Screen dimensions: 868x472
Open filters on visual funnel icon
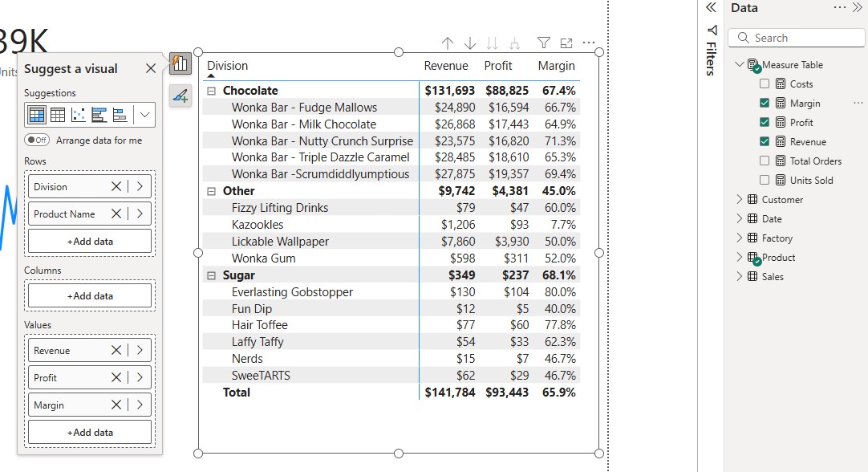pyautogui.click(x=544, y=43)
